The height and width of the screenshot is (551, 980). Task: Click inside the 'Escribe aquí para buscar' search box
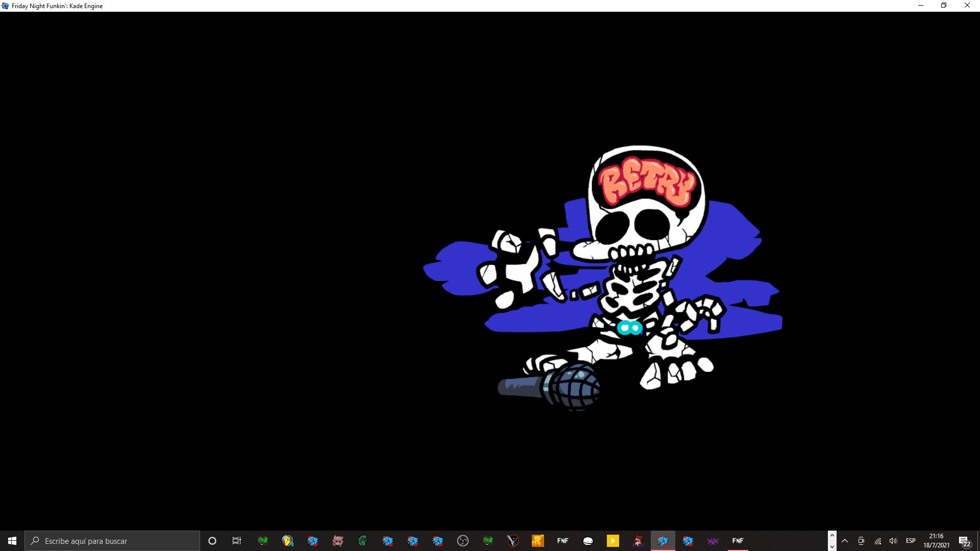[112, 540]
